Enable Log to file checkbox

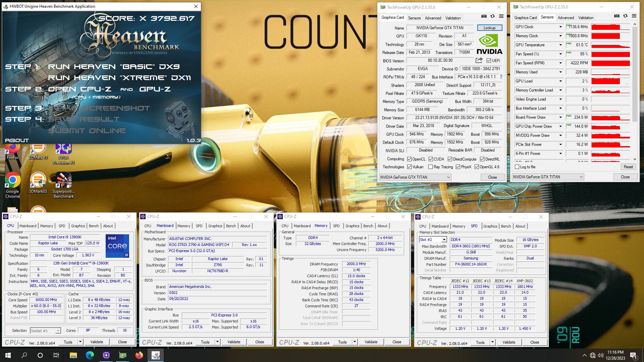click(x=517, y=167)
